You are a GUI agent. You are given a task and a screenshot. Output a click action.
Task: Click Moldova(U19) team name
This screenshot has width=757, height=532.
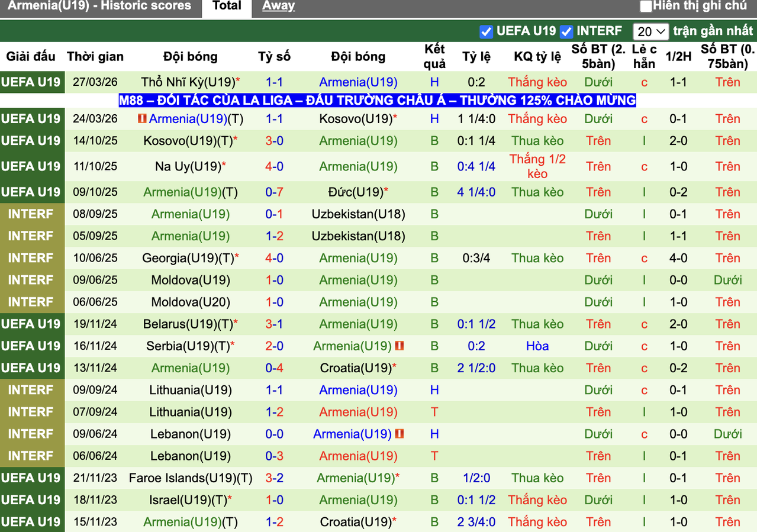(x=191, y=280)
